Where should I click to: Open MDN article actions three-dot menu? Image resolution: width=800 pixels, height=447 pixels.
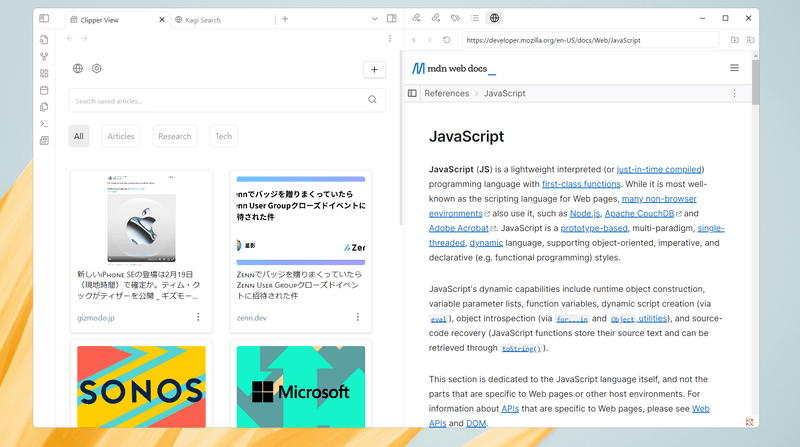tap(734, 93)
